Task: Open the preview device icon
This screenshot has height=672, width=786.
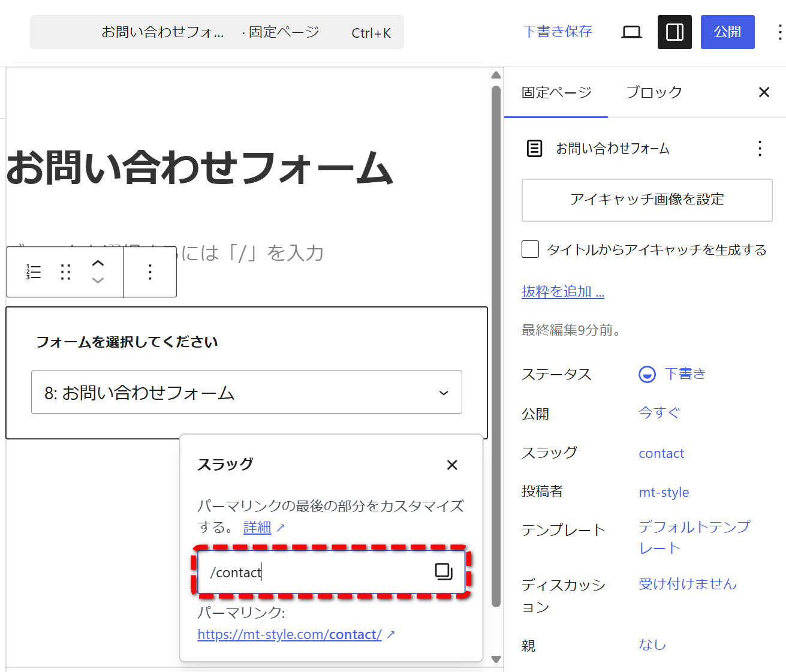Action: [631, 32]
